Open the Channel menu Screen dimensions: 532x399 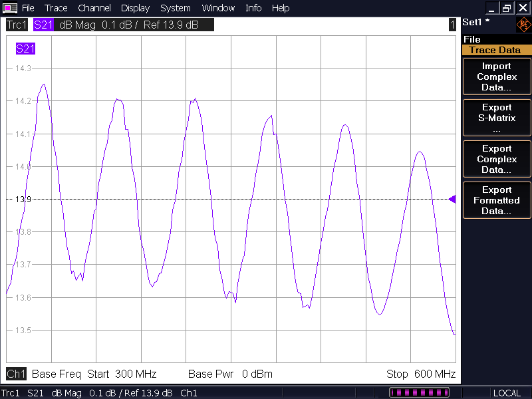click(x=94, y=8)
